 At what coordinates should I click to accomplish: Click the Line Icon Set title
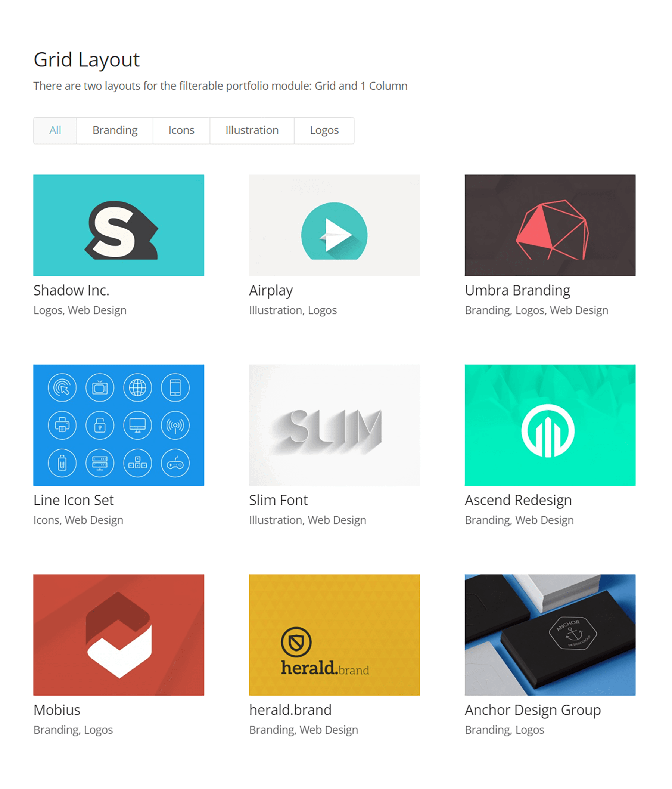pyautogui.click(x=74, y=500)
